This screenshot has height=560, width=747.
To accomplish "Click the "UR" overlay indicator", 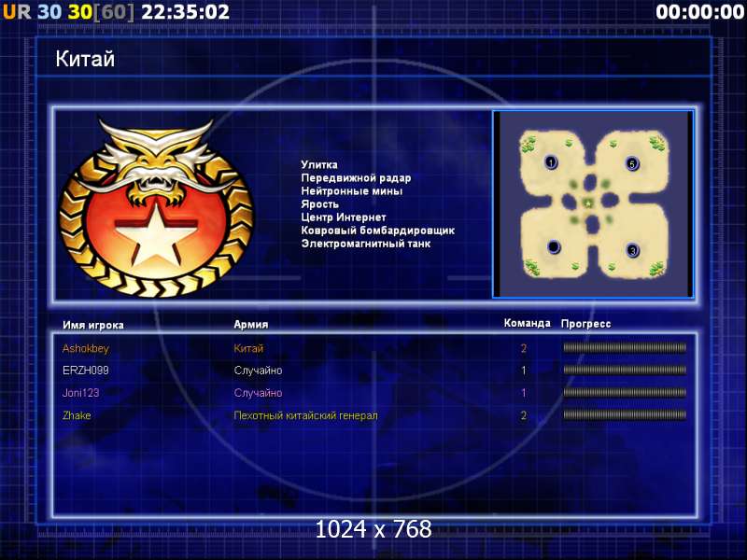I will tap(17, 12).
